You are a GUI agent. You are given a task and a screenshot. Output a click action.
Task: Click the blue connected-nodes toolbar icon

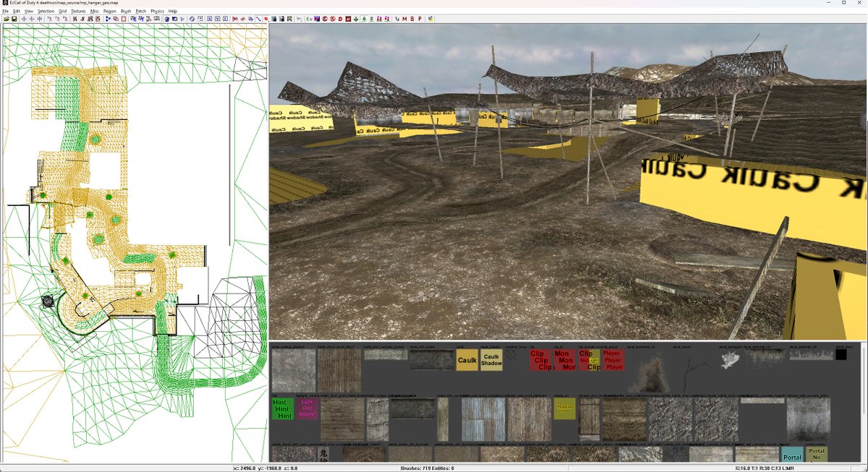pyautogui.click(x=108, y=19)
